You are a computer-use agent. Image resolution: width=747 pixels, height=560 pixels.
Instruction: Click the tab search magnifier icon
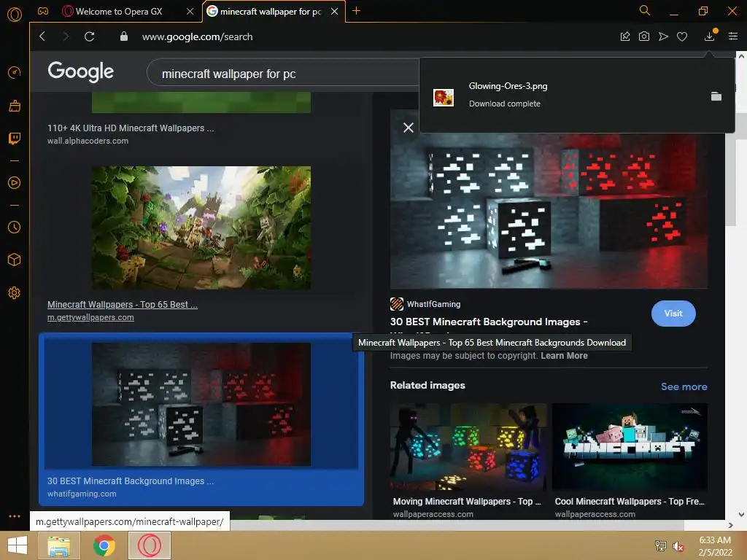tap(645, 10)
